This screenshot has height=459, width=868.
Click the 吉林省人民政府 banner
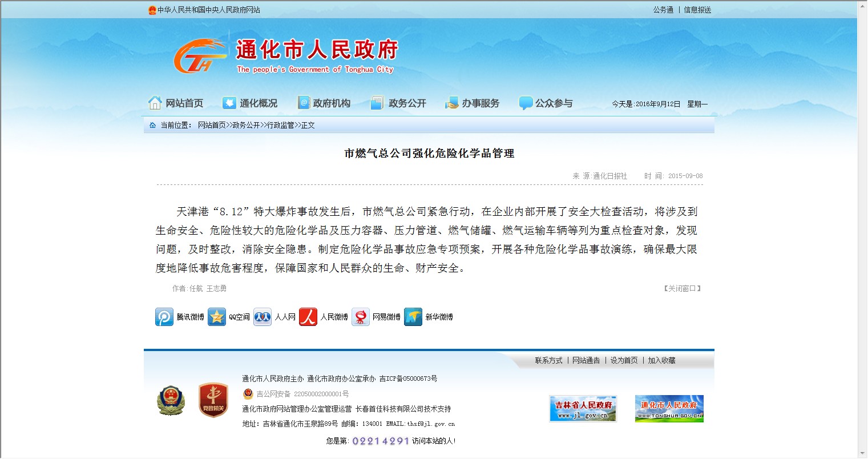click(x=583, y=409)
